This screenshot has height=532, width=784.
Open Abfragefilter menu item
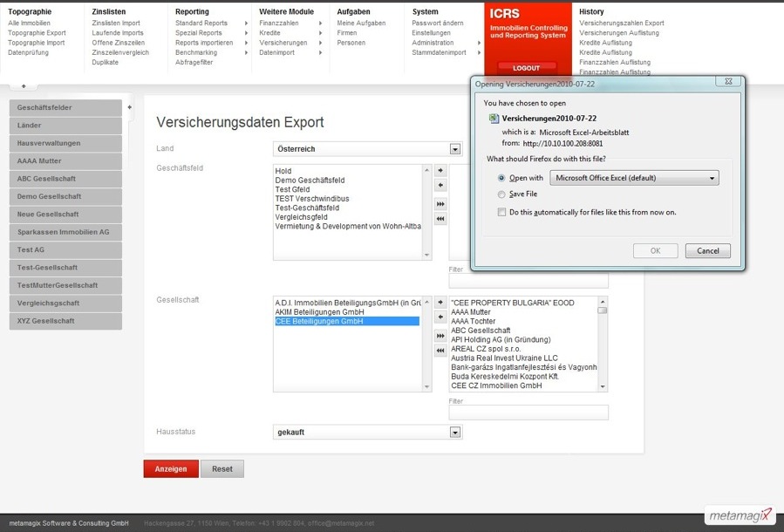click(x=194, y=63)
